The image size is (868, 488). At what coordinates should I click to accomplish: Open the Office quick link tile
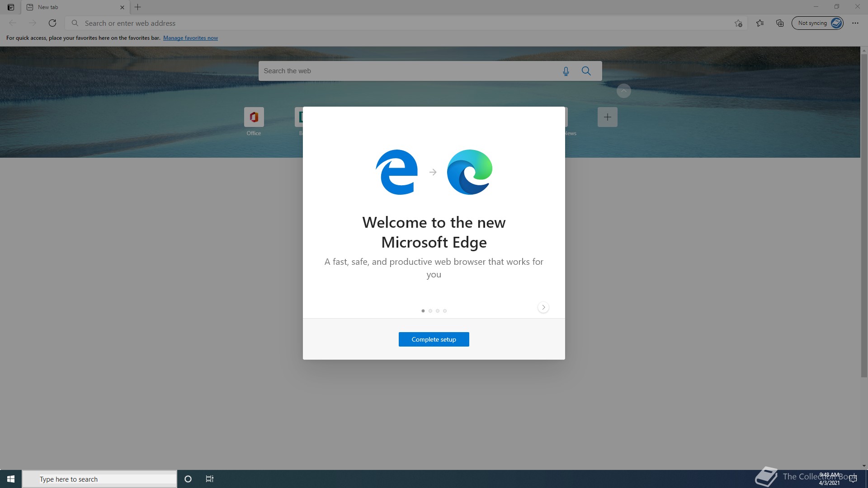254,117
